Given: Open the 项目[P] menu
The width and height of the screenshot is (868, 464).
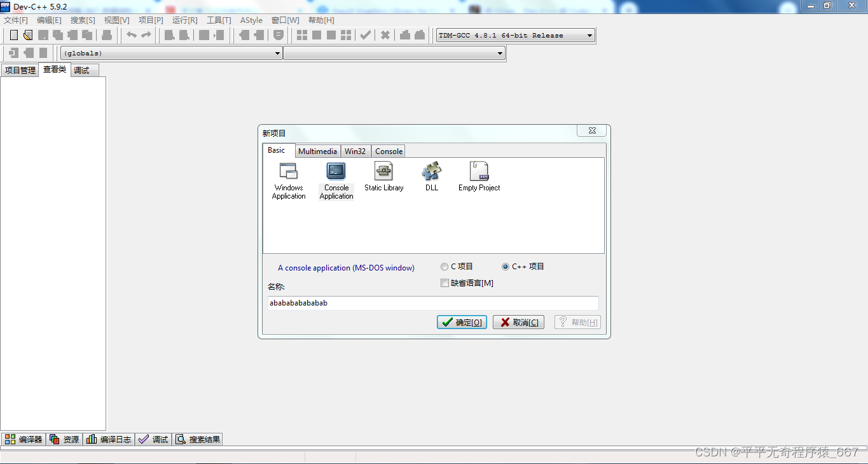Looking at the screenshot, I should point(151,20).
